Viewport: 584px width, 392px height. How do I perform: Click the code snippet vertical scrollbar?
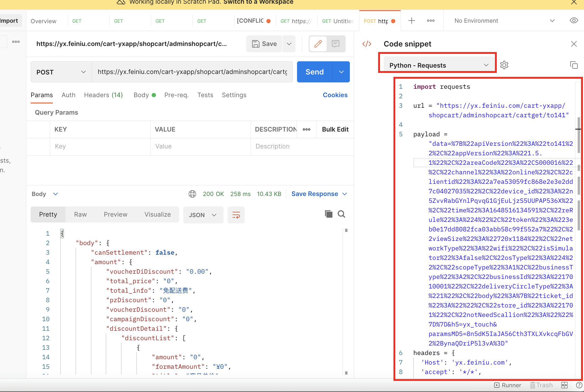pos(579,135)
